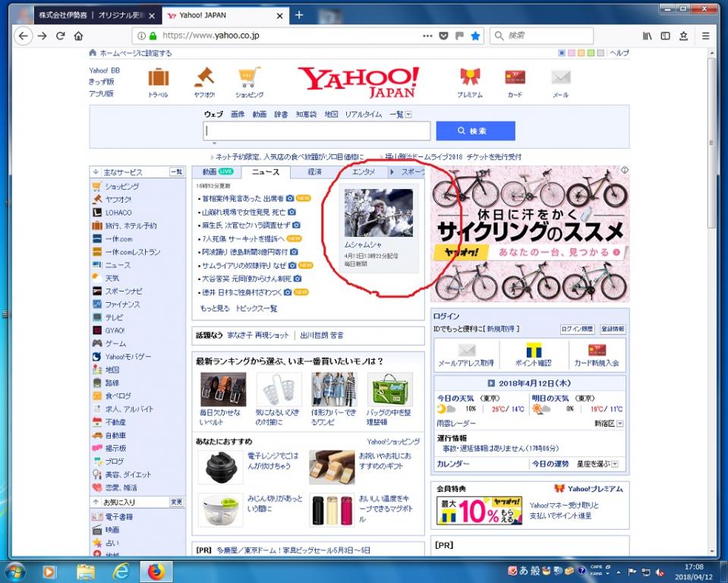Viewport: 728px width, 583px height.
Task: Click 一覧 button in 主なサービス header
Action: coord(176,172)
